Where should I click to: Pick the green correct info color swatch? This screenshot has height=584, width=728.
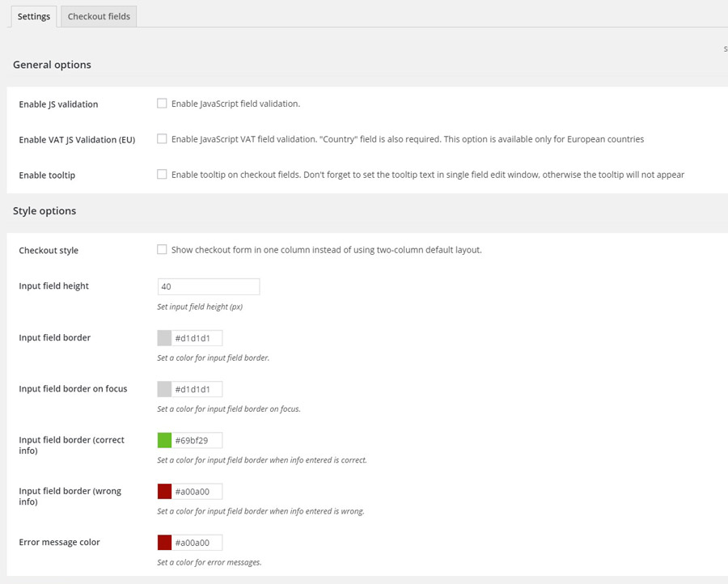point(164,441)
